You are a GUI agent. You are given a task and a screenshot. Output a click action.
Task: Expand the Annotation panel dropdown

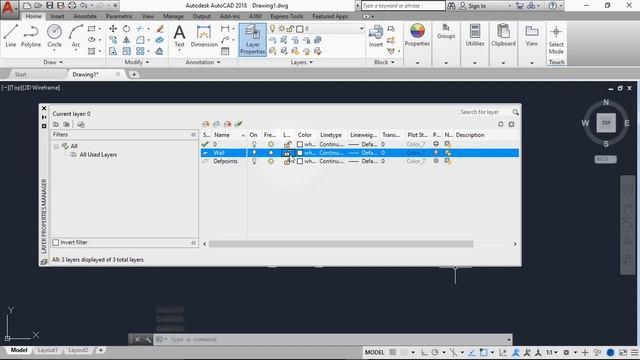click(x=203, y=62)
